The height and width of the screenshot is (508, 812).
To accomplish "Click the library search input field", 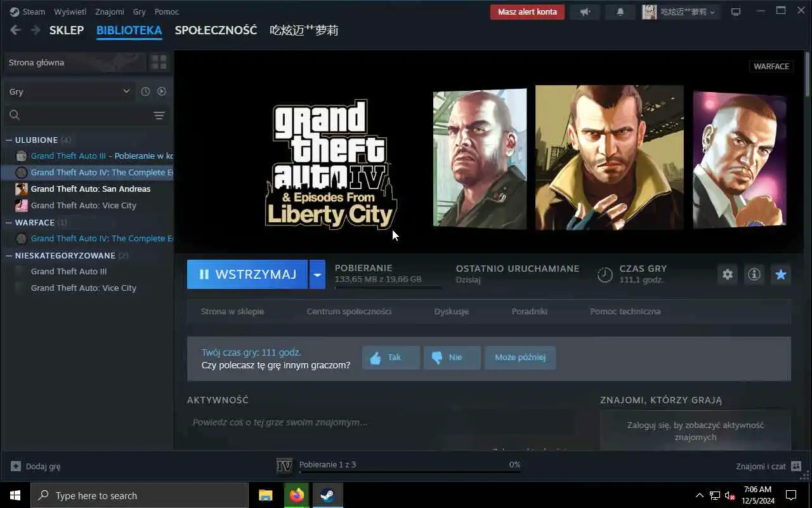I will pos(86,115).
